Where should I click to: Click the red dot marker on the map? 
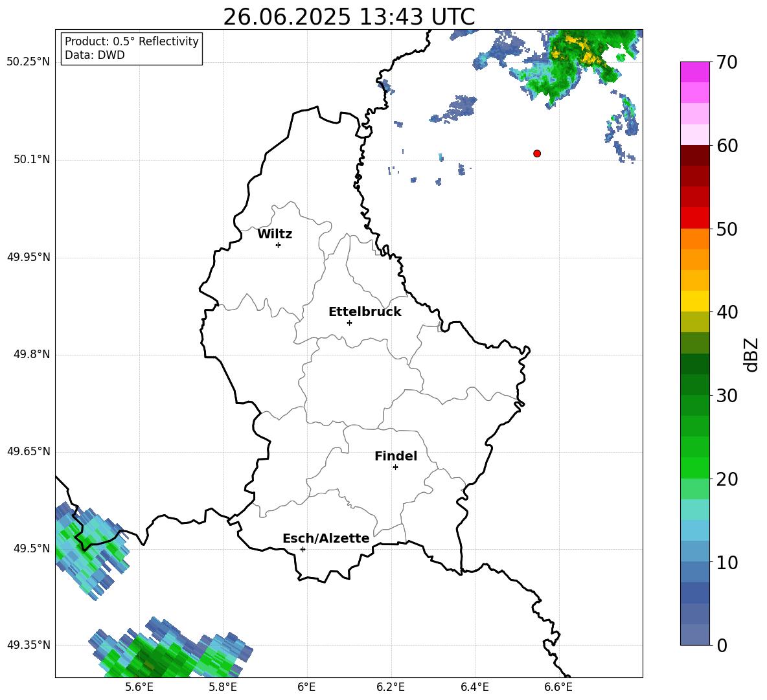coord(537,153)
